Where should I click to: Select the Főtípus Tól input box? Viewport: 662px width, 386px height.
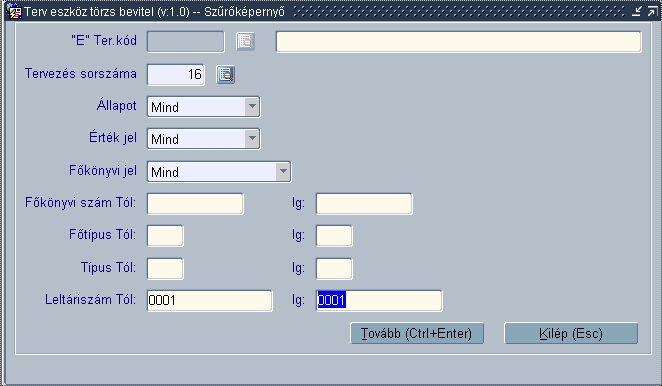point(165,236)
